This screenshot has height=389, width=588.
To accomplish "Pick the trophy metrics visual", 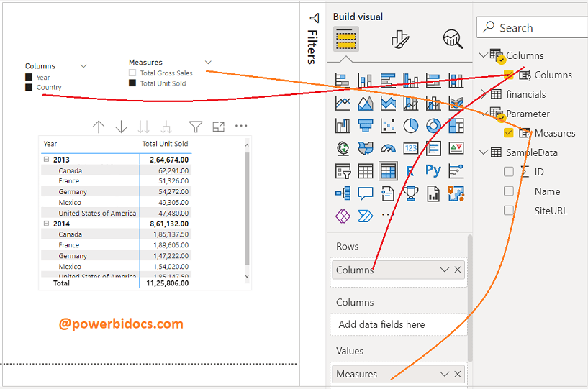I will [411, 193].
